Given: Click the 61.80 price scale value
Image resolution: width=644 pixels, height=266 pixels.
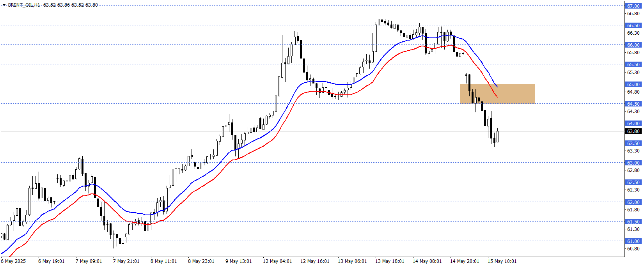Looking at the screenshot, I should 633,210.
